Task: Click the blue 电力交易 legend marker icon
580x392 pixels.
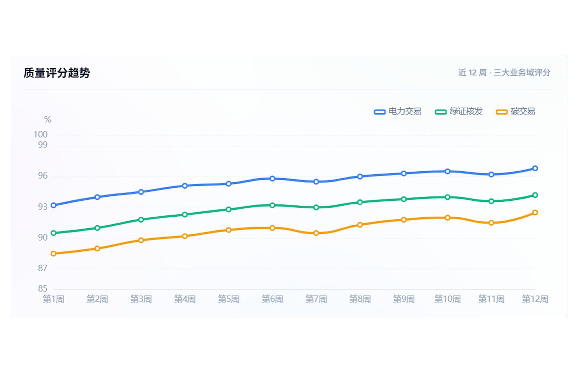Action: point(380,112)
